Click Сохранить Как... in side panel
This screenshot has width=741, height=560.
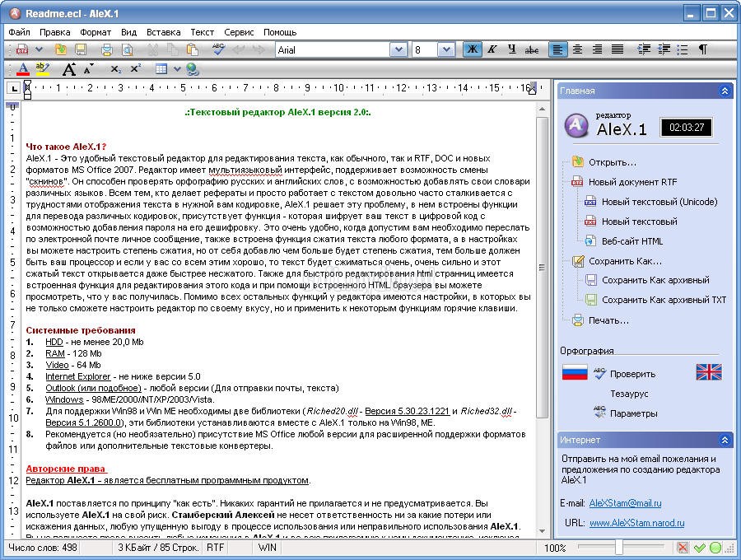coord(625,261)
